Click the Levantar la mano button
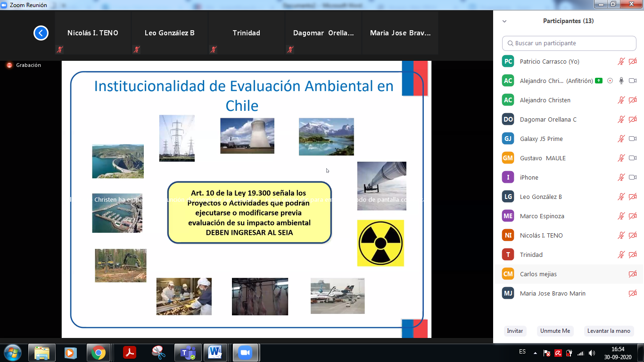This screenshot has height=362, width=644. 608,331
